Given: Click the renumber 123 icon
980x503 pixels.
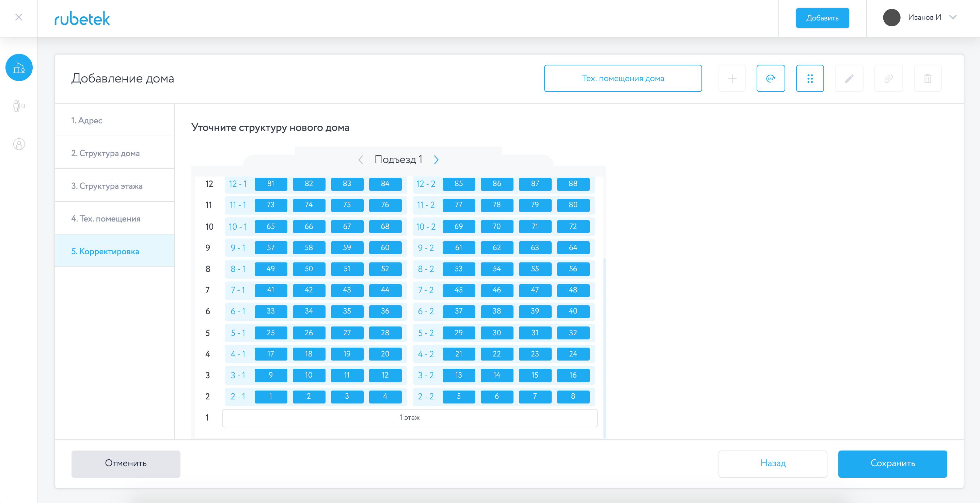Looking at the screenshot, I should coord(771,78).
